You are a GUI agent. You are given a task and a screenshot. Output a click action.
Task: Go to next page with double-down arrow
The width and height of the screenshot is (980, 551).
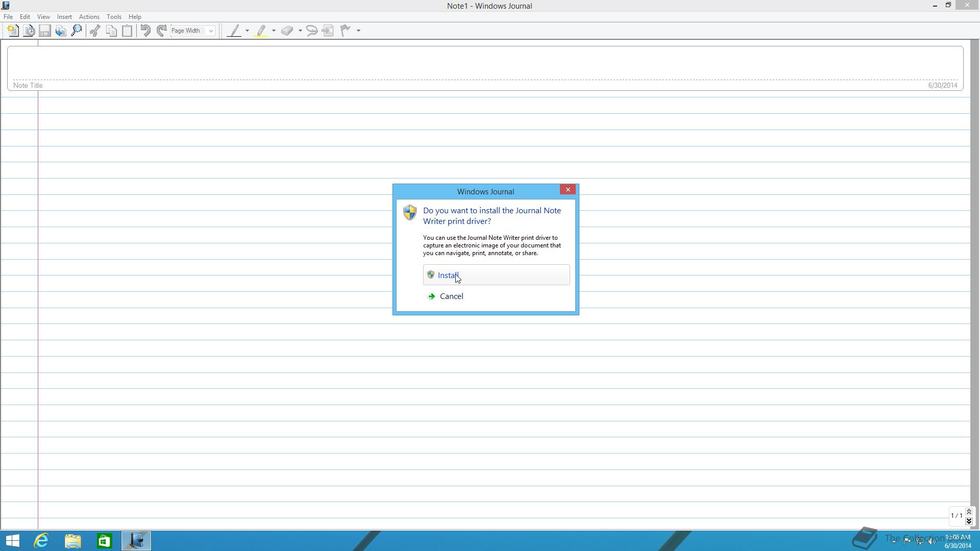(969, 521)
